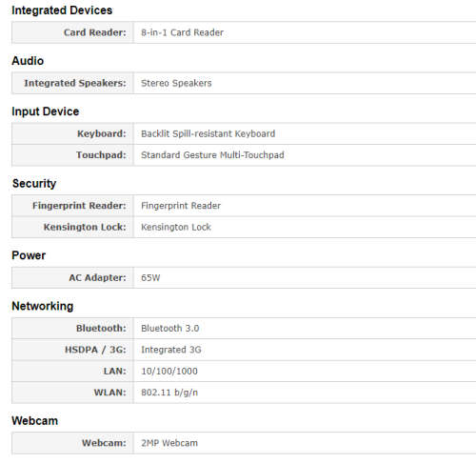Select the Card Reader label cell
Image resolution: width=476 pixels, height=464 pixels.
coord(72,32)
